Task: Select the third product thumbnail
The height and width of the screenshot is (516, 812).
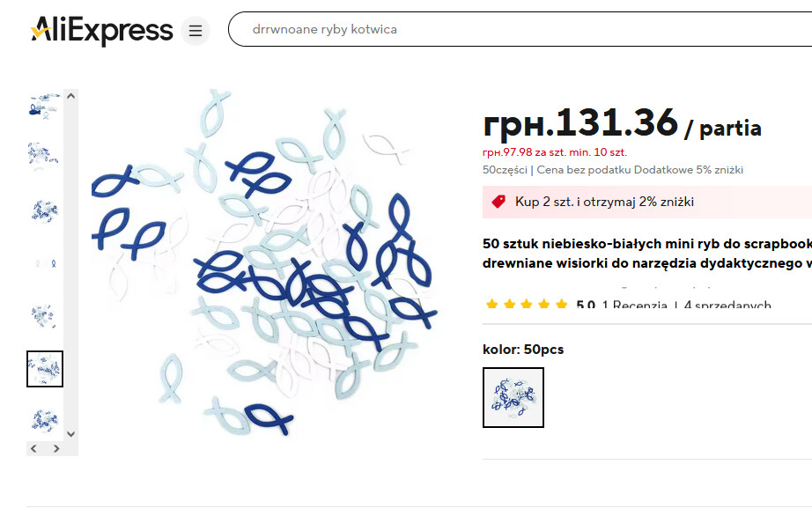Action: tap(44, 210)
